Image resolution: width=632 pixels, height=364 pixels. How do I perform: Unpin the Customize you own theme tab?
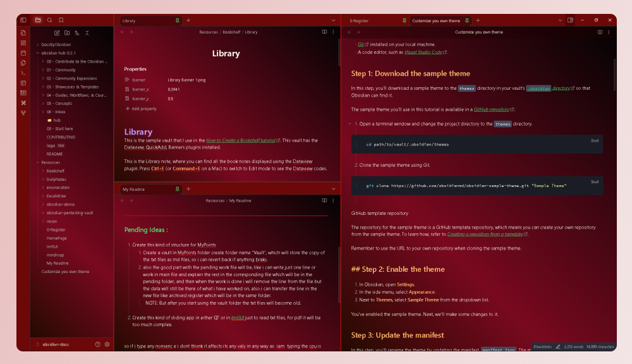coord(467,21)
